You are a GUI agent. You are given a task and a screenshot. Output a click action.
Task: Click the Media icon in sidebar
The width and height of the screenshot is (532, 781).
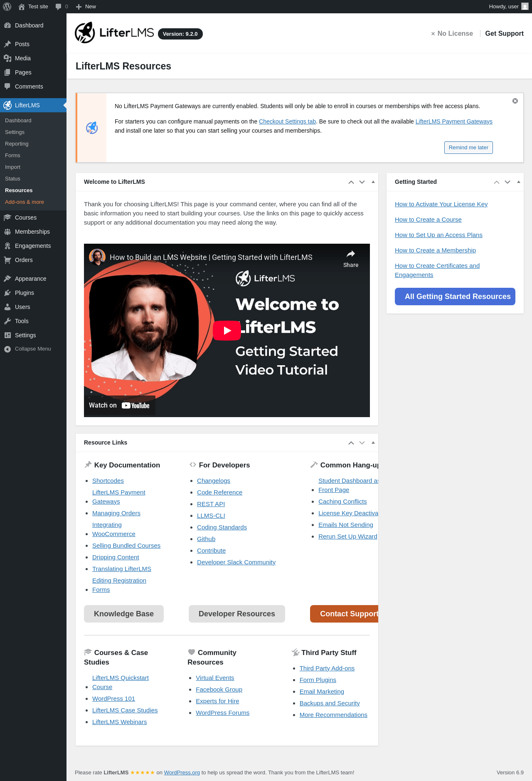7,58
